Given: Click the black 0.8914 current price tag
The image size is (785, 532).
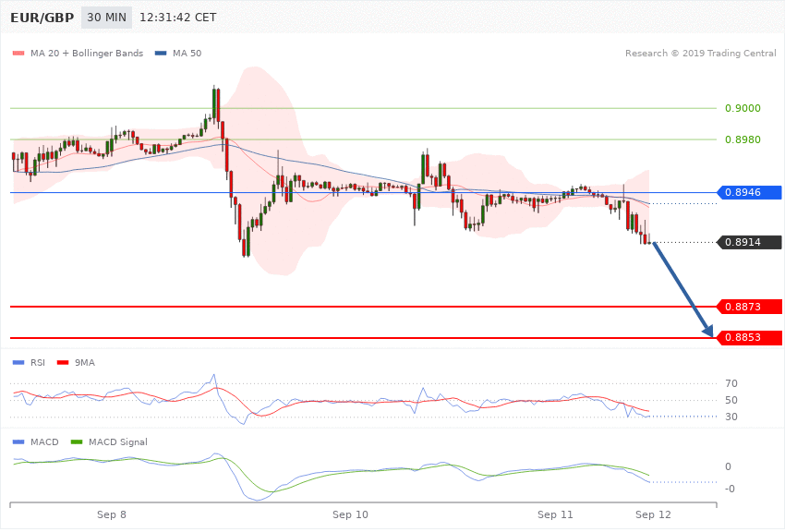Looking at the screenshot, I should [749, 242].
